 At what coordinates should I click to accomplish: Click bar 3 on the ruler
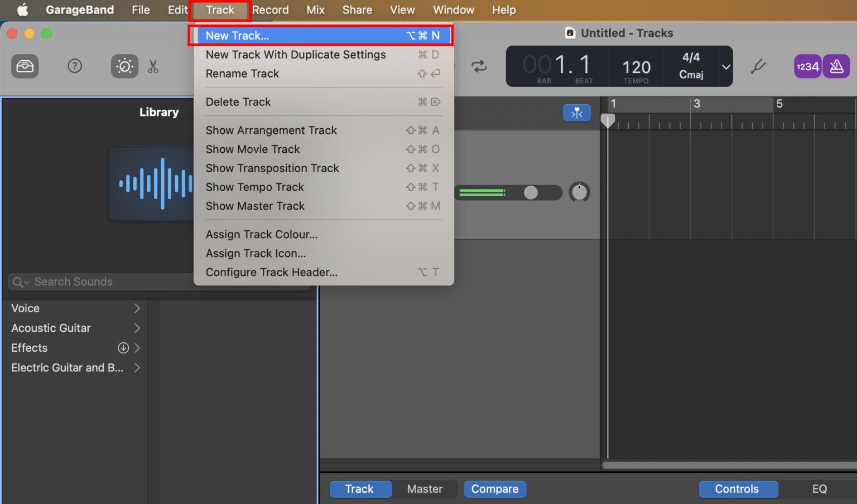click(x=697, y=104)
